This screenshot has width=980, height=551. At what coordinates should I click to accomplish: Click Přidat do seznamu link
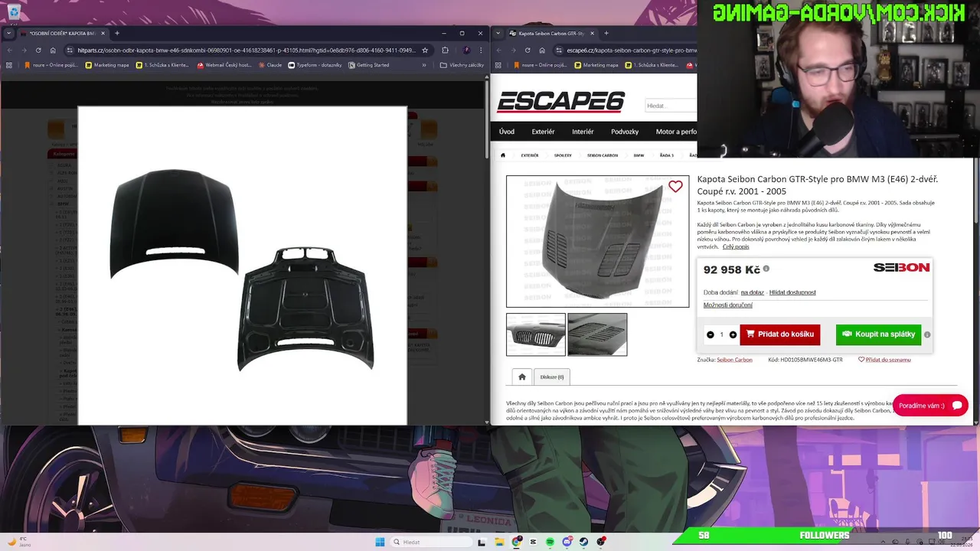(884, 360)
